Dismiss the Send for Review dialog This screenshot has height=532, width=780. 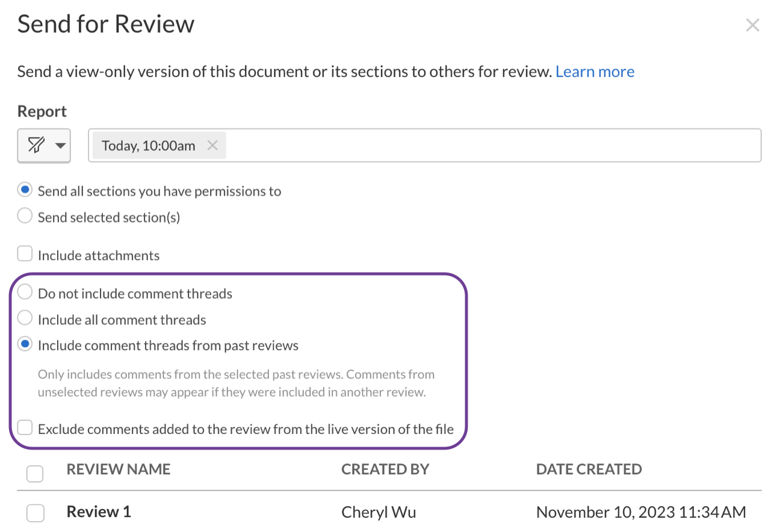click(x=752, y=25)
